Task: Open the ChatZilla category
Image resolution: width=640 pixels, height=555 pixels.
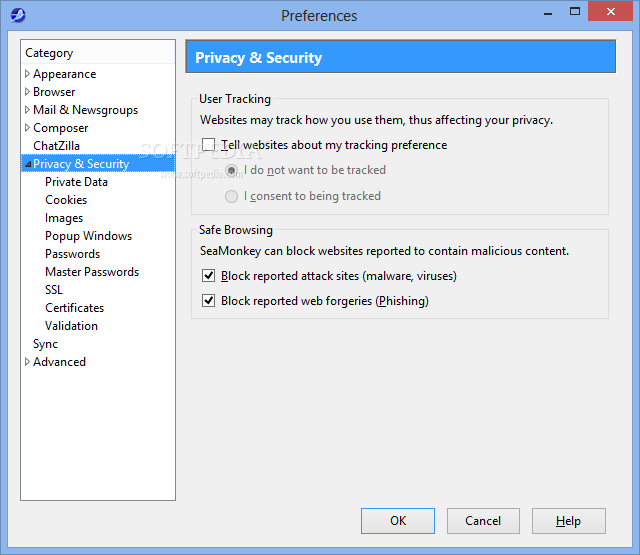Action: point(56,146)
